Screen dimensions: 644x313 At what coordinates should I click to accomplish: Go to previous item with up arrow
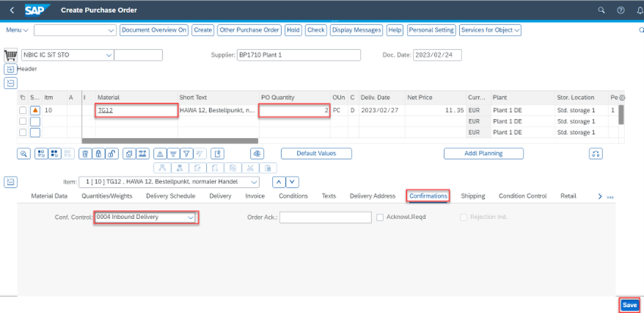[279, 182]
